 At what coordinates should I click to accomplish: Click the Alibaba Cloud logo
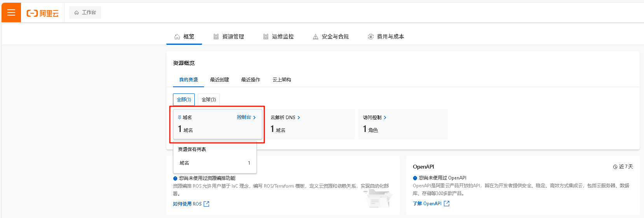[x=43, y=13]
